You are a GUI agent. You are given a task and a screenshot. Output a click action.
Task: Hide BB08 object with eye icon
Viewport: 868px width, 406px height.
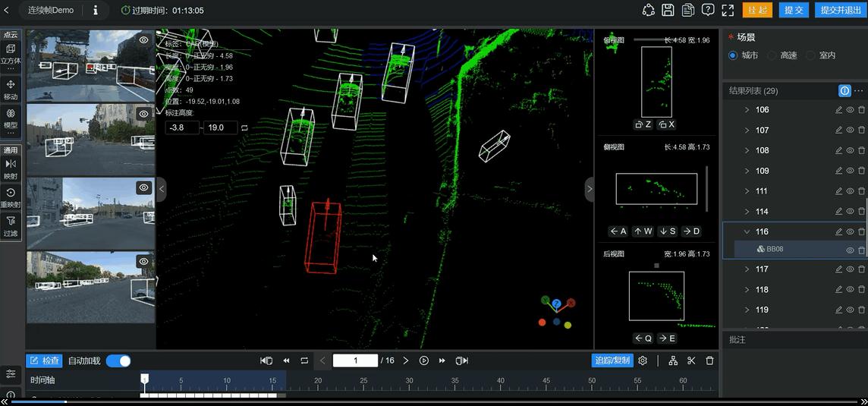tap(851, 250)
